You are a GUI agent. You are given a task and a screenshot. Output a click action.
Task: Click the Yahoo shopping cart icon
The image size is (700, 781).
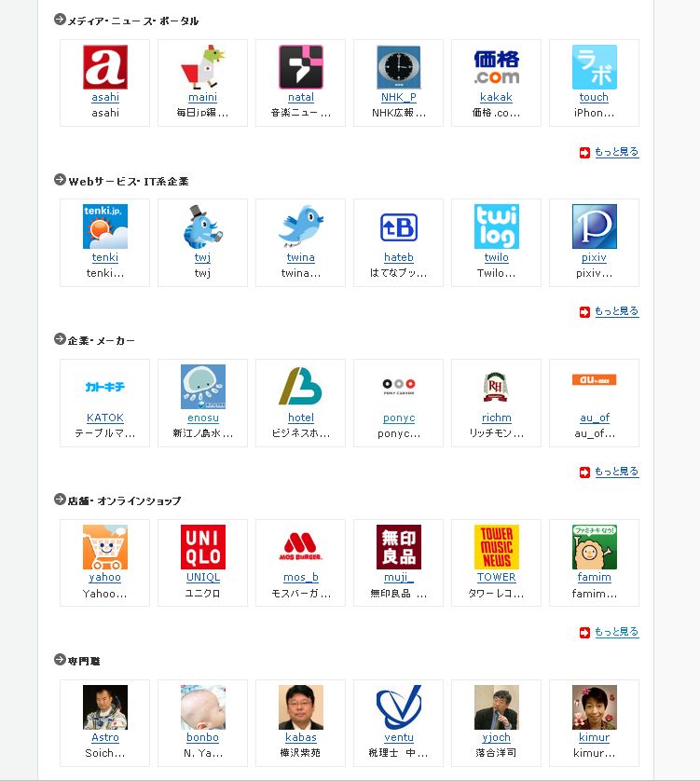[105, 547]
